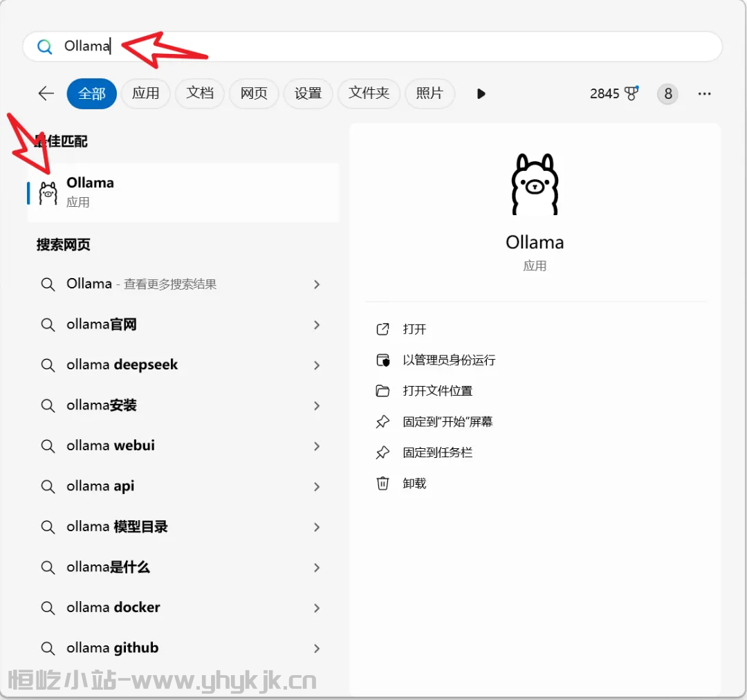747x700 pixels.
Task: Select the ollama安装 web suggestion
Action: [x=183, y=405]
